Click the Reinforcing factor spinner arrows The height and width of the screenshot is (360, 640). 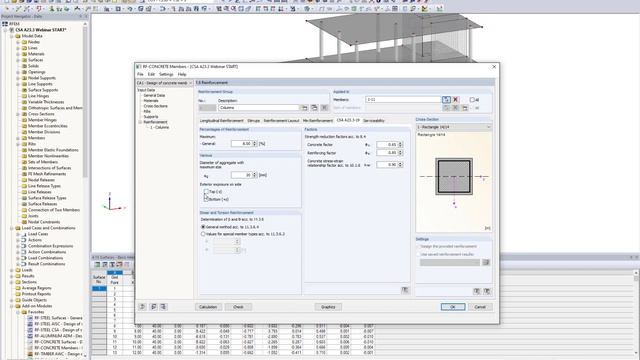pyautogui.click(x=400, y=153)
